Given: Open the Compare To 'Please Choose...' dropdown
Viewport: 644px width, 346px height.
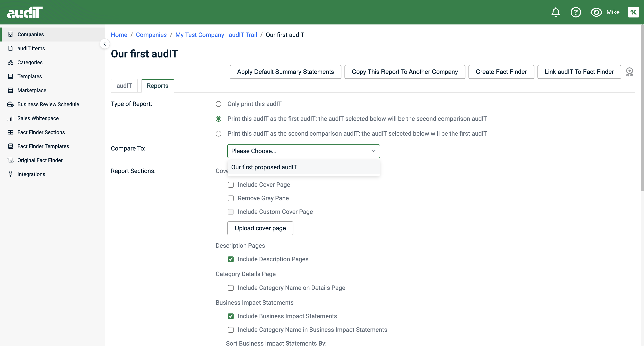Looking at the screenshot, I should (x=303, y=151).
